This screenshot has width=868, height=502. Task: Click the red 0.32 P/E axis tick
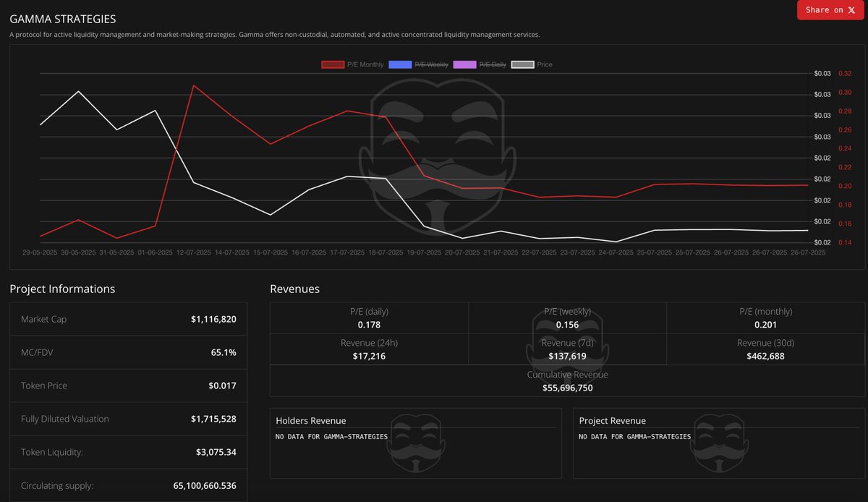pos(845,74)
